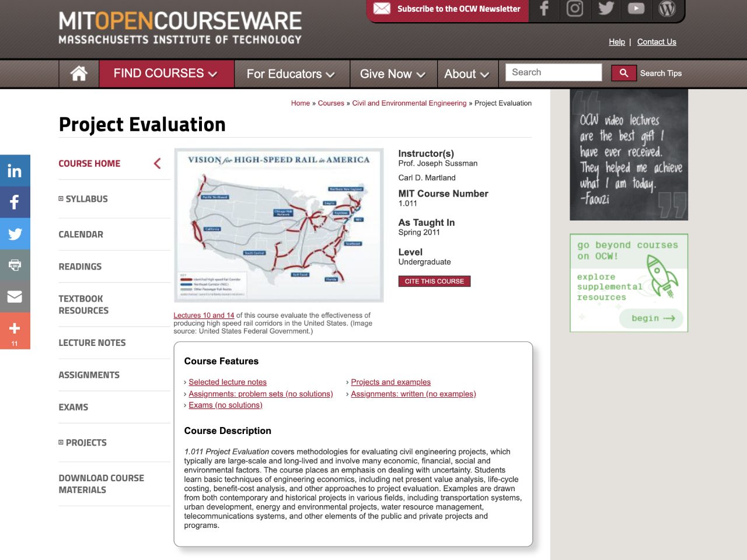Screen dimensions: 747x560
Task: Open Course Home in sidebar
Action: pos(89,164)
